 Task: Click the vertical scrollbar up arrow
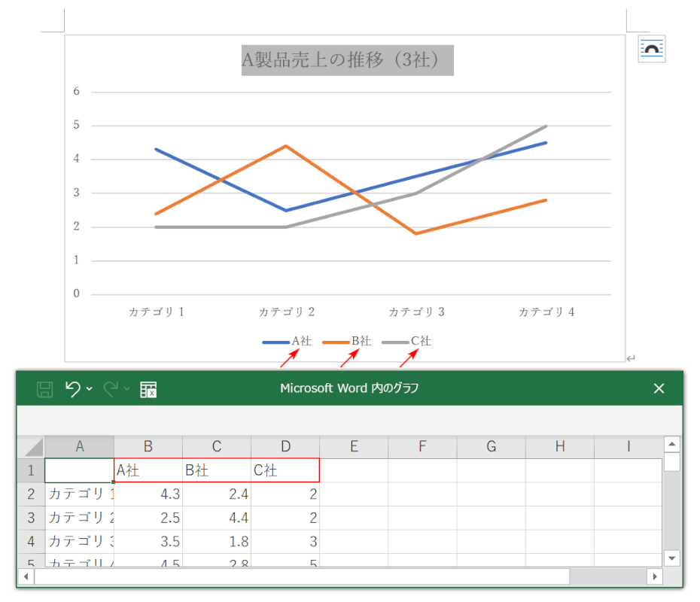coord(672,444)
